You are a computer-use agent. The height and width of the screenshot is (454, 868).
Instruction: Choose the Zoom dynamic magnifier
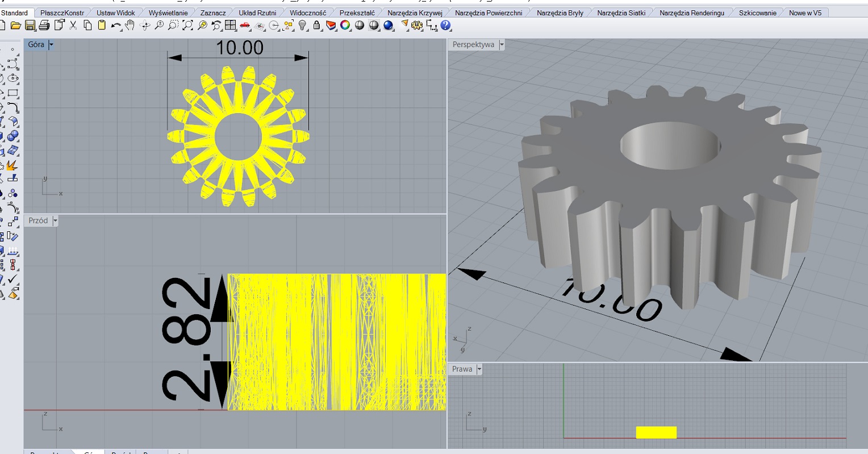pyautogui.click(x=159, y=25)
